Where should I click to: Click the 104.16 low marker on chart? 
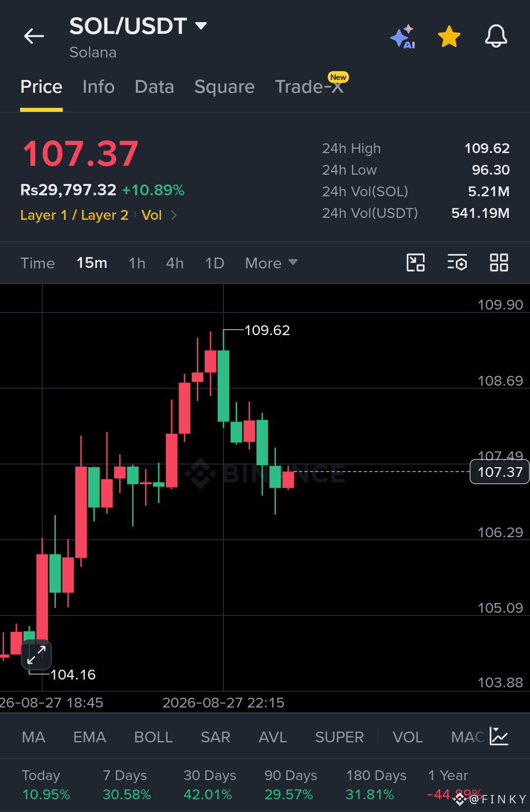tap(73, 675)
